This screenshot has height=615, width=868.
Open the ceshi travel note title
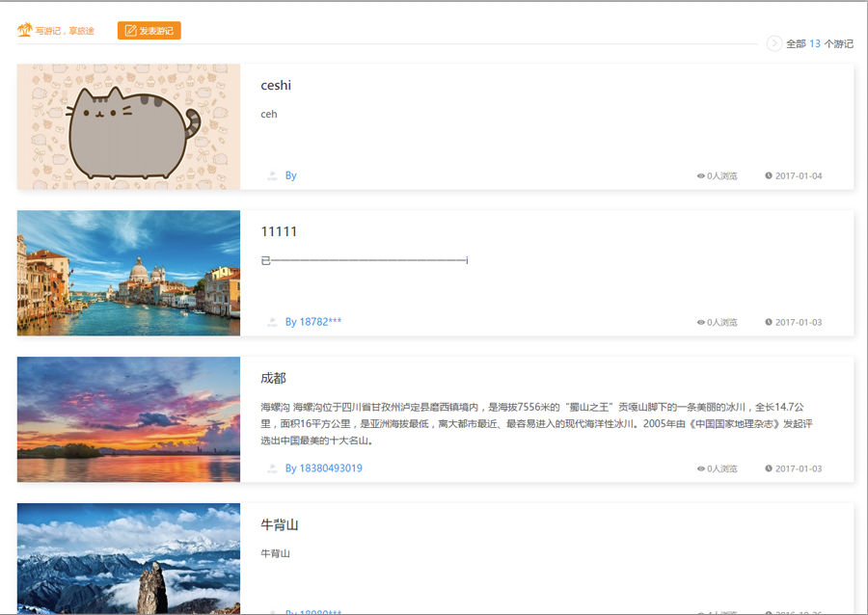click(276, 86)
